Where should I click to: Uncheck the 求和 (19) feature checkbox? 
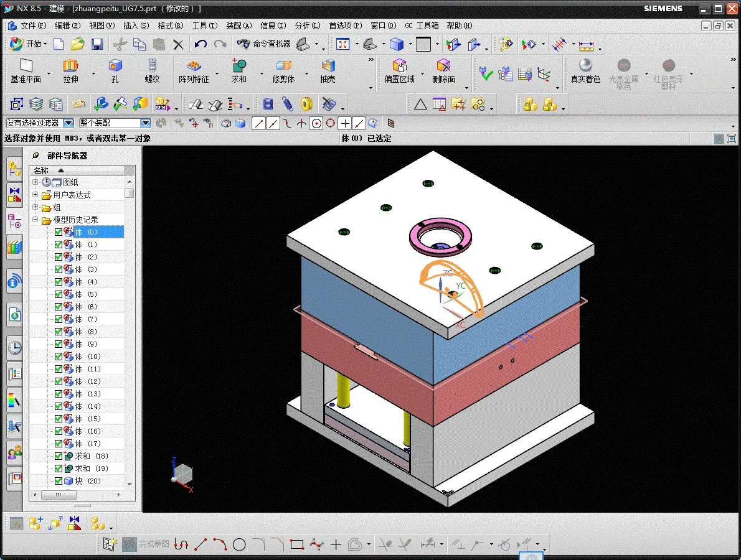(x=59, y=469)
